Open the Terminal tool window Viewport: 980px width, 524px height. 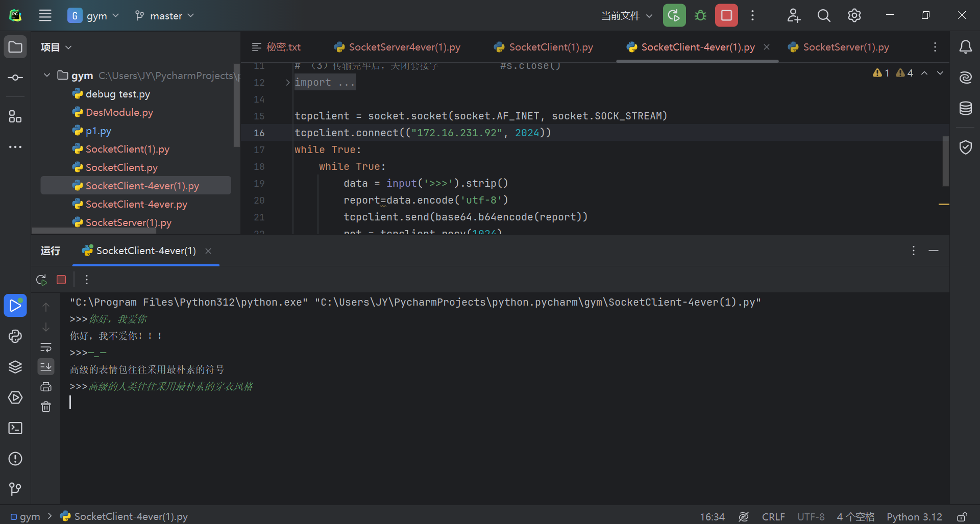15,428
